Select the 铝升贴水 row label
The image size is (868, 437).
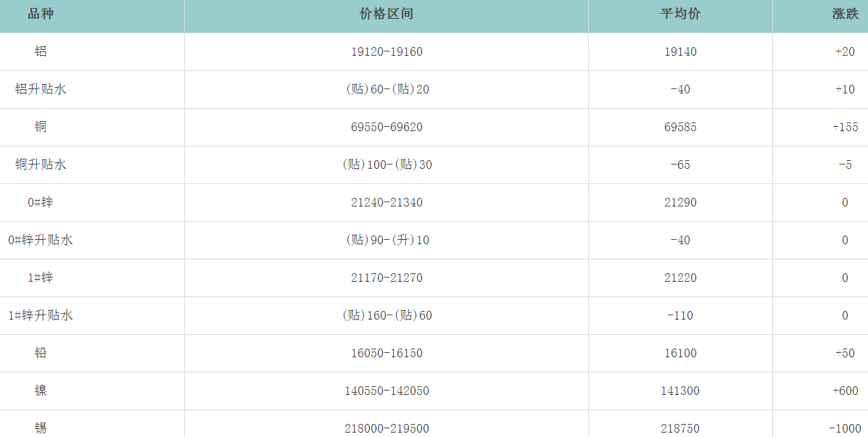tap(41, 90)
